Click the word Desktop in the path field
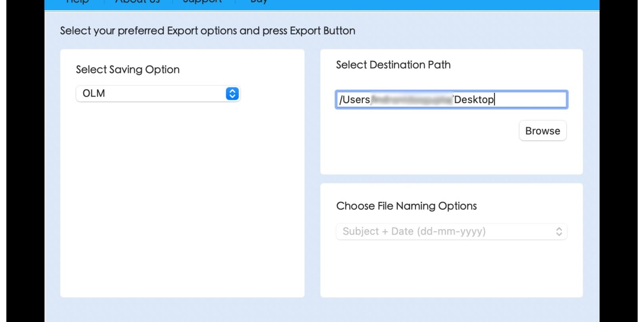This screenshot has width=644, height=322. [x=473, y=100]
